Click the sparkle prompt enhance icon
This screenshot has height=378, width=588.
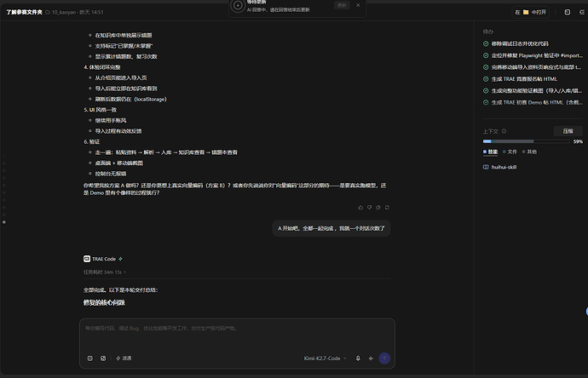[371, 358]
